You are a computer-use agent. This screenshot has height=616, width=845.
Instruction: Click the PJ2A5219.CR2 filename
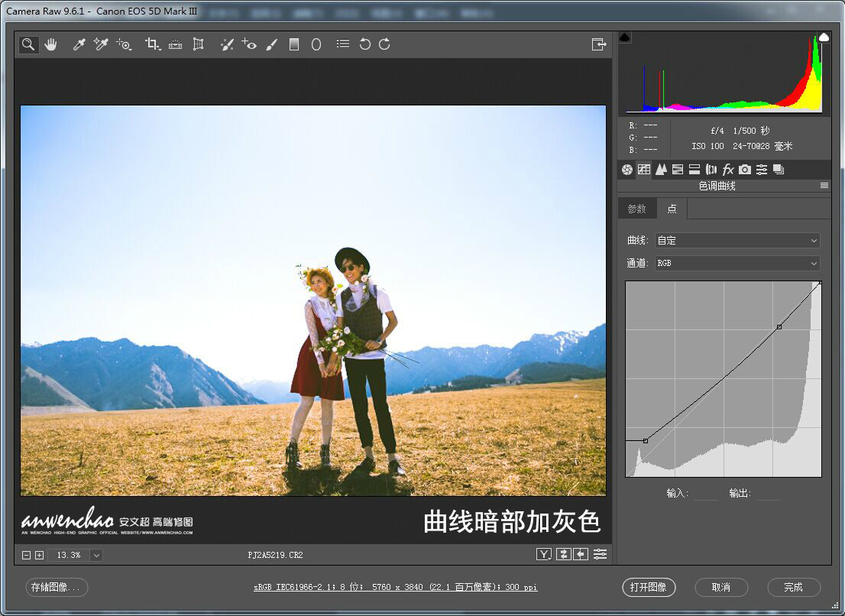tap(275, 555)
